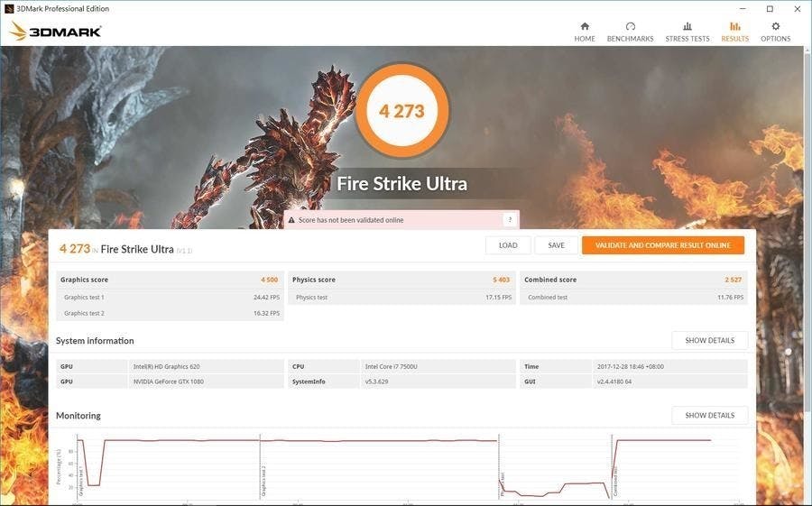
Task: Click Validate and Compare Result Online
Action: (663, 245)
